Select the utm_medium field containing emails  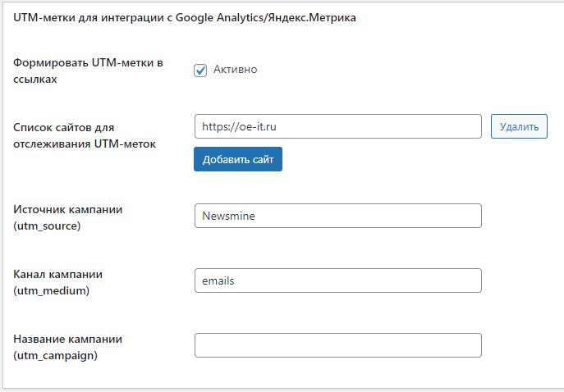(337, 280)
